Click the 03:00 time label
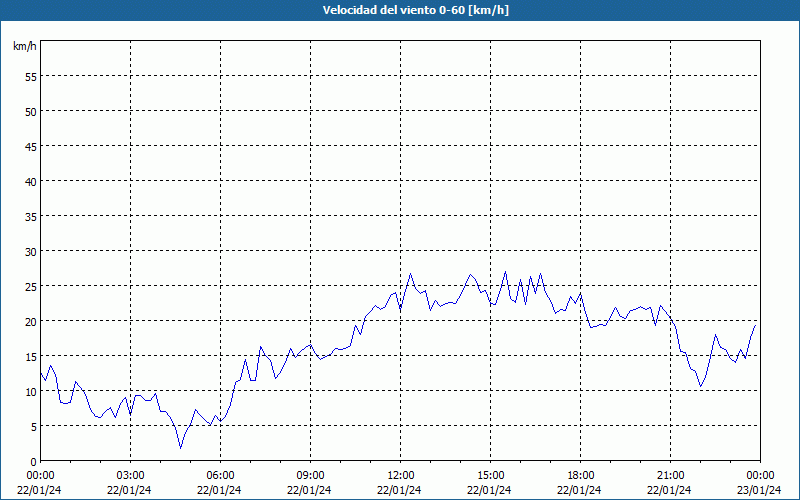The width and height of the screenshot is (800, 500). (x=131, y=476)
